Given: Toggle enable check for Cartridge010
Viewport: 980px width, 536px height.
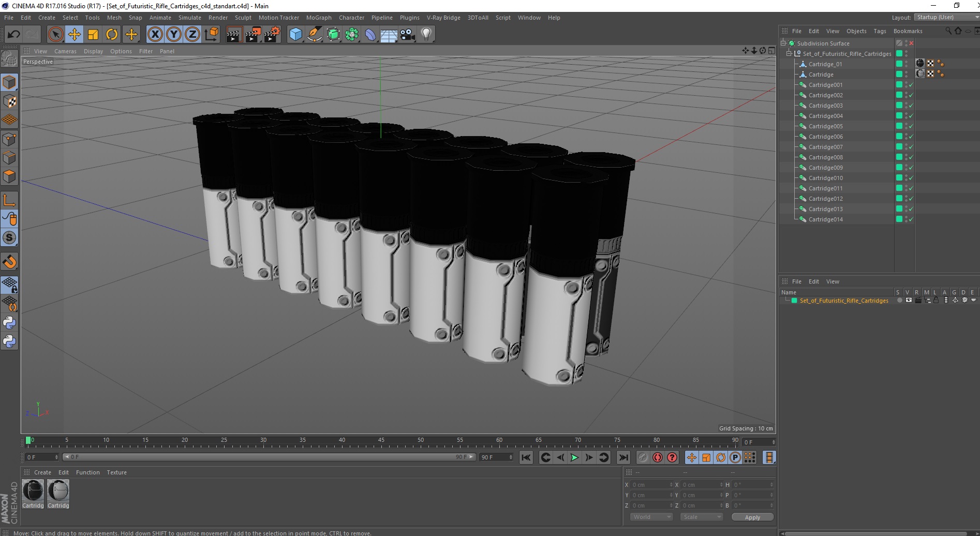Looking at the screenshot, I should tap(911, 178).
